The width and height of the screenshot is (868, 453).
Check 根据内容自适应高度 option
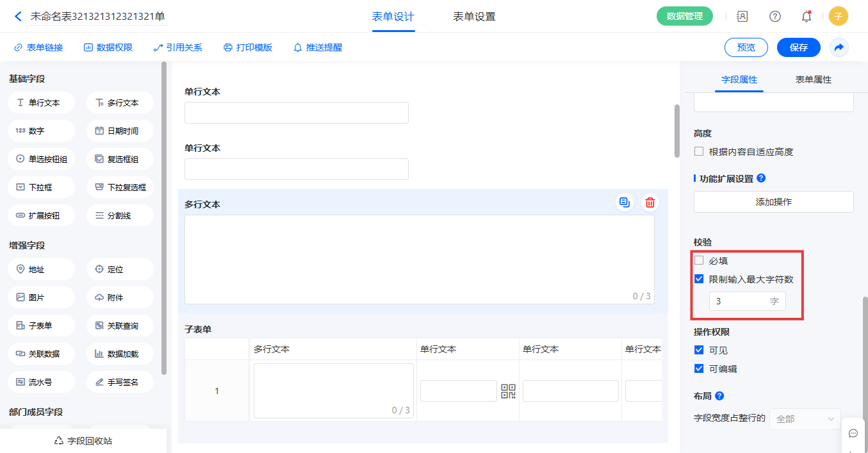click(700, 152)
